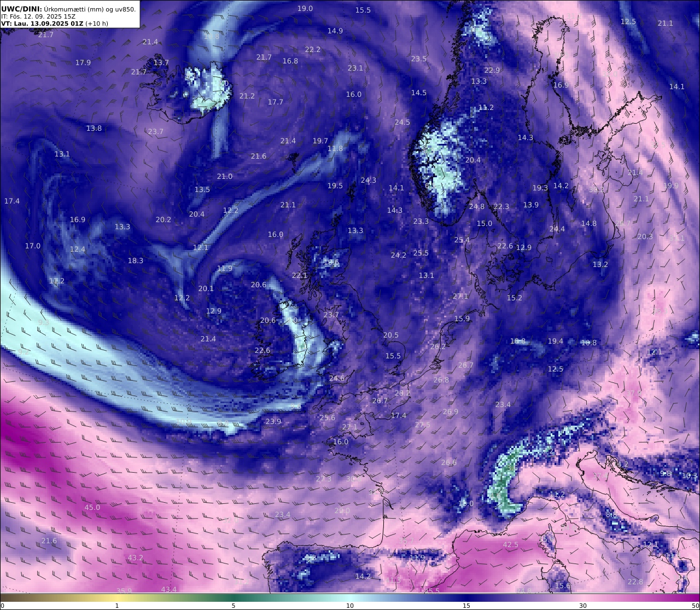Click the map value 19.4
Viewport: 700px width, 610px height.
[556, 341]
